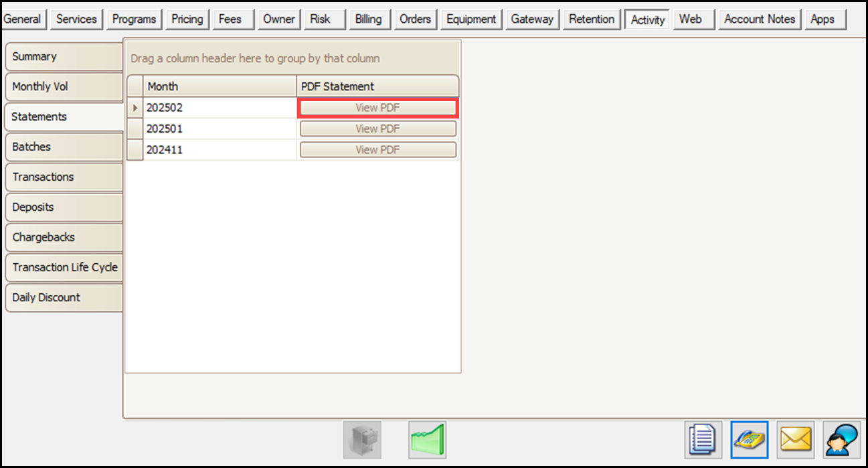This screenshot has height=468, width=868.
Task: Open the Billing tab
Action: click(369, 19)
